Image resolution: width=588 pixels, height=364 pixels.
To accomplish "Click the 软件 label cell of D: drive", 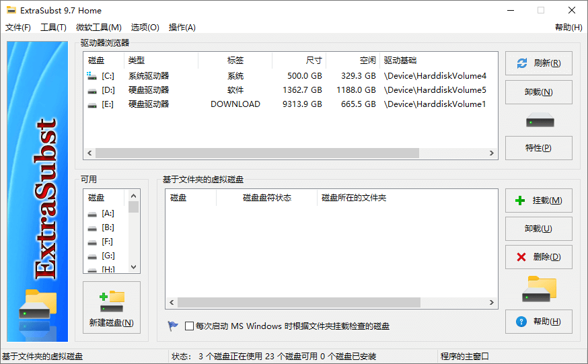I will click(x=235, y=90).
